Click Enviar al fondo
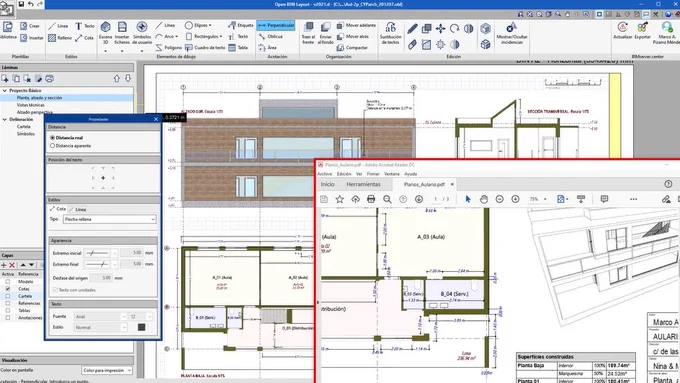 pyautogui.click(x=325, y=33)
